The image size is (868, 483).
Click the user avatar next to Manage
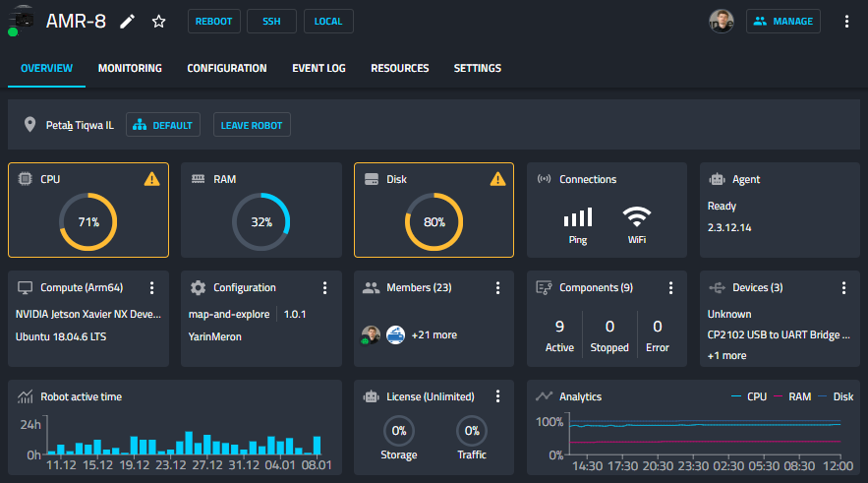tap(722, 22)
